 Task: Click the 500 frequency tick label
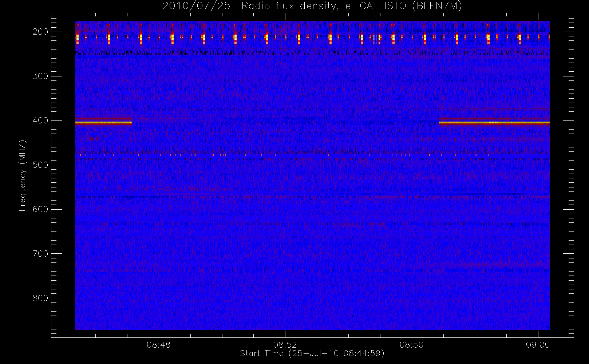[40, 165]
